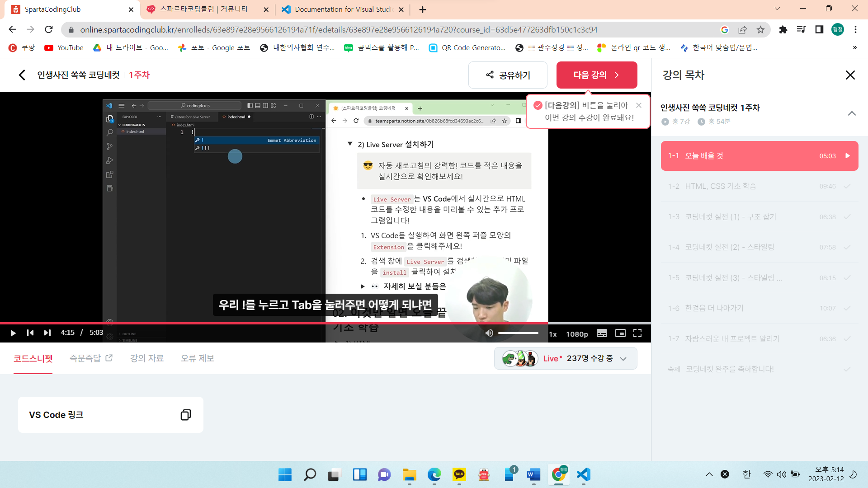Copy the VS Code 링크 snippet
Viewport: 868px width, 488px height.
point(185,415)
